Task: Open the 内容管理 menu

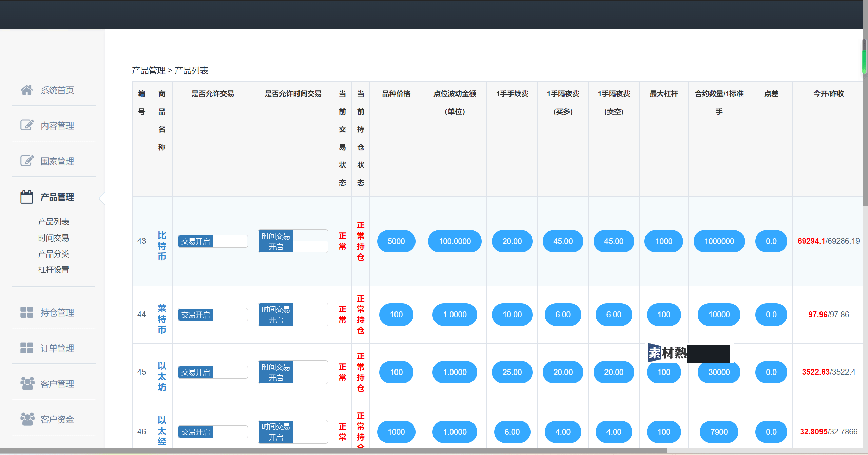Action: (57, 126)
